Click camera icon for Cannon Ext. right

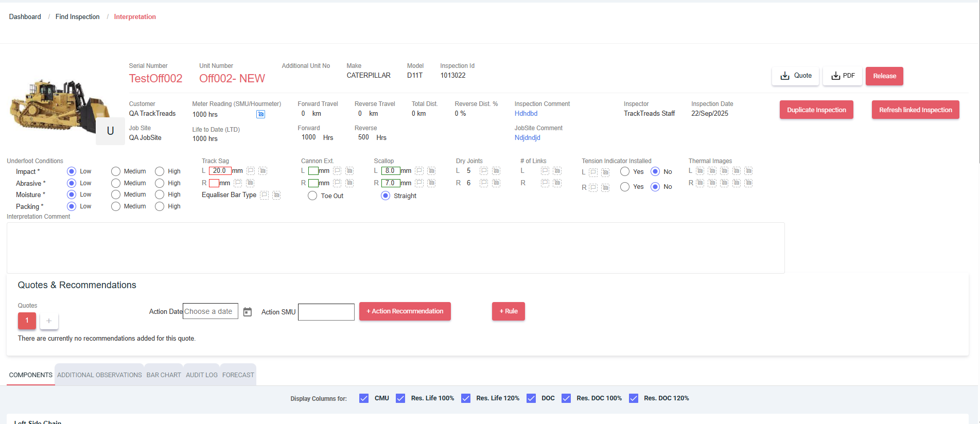tap(349, 183)
